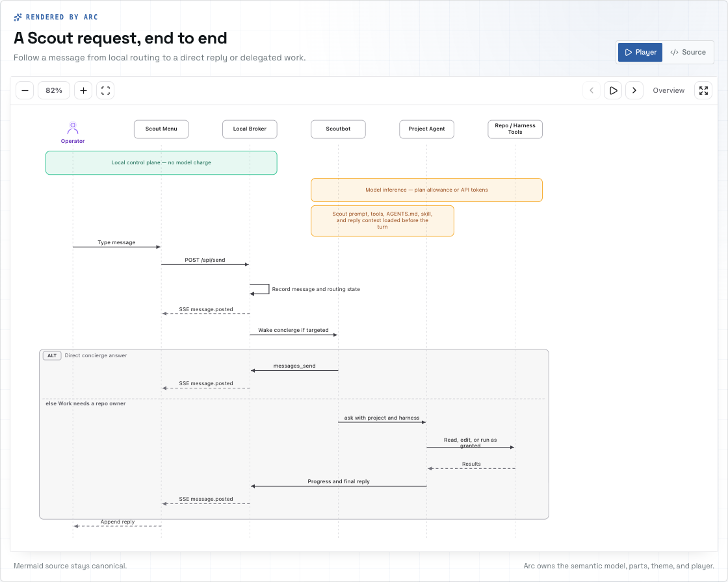This screenshot has width=728, height=582.
Task: Click the 'Scout prompt, tools, AGENTS.md' note
Action: point(382,220)
